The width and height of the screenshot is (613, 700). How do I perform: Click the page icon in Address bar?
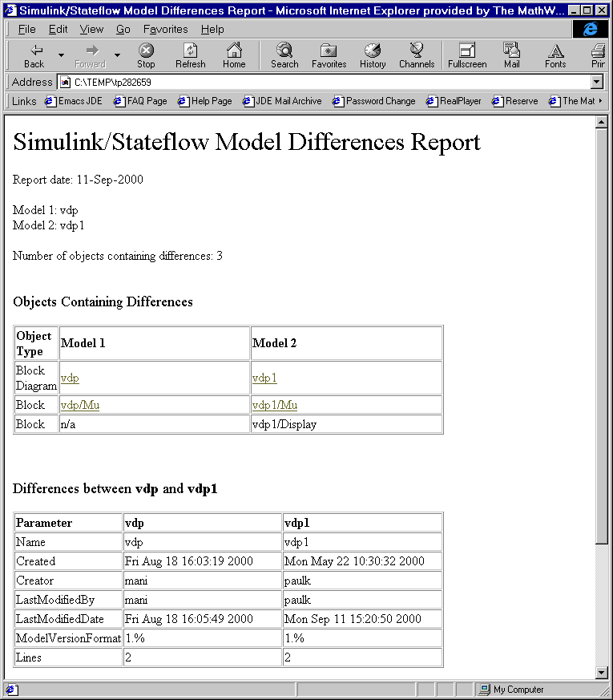pos(65,82)
